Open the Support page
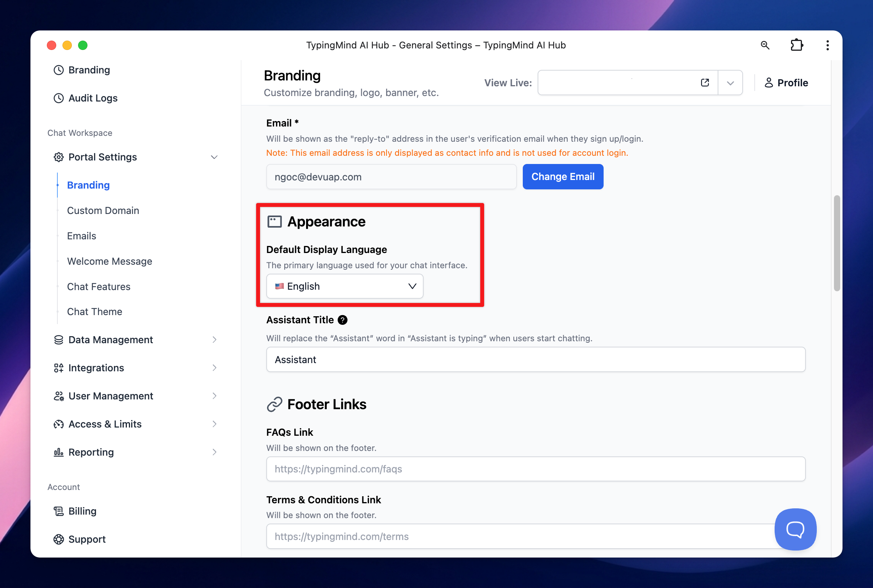Screen dimensions: 873x588 (87, 539)
